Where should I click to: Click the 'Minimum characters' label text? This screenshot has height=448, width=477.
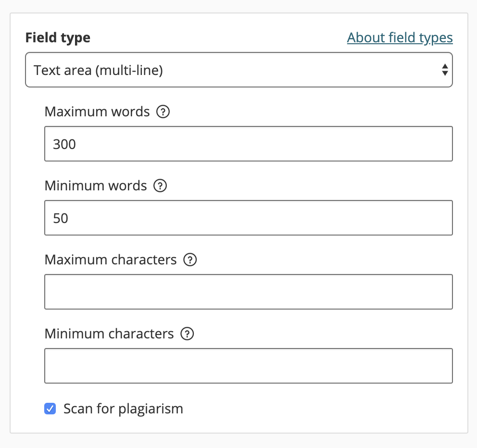pos(109,334)
